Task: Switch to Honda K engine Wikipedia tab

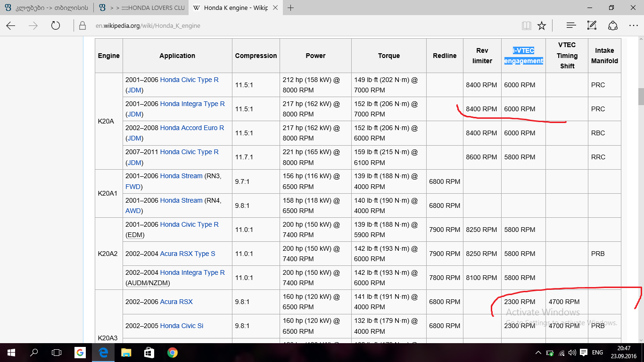Action: click(231, 8)
